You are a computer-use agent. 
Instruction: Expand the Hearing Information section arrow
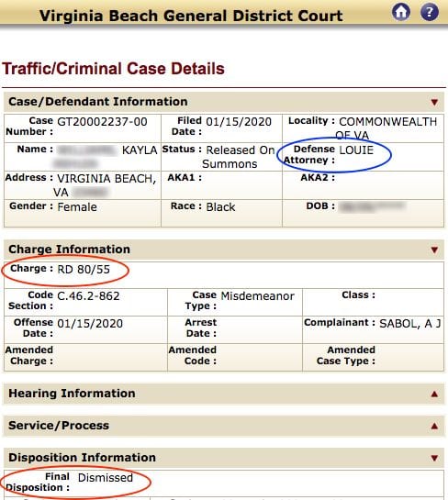[434, 394]
